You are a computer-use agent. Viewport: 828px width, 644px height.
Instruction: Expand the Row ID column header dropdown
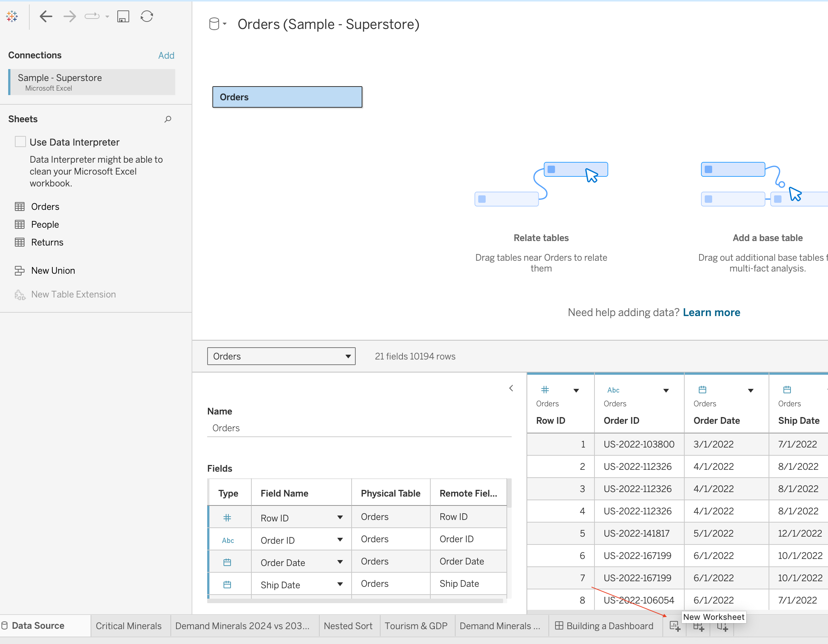tap(576, 390)
